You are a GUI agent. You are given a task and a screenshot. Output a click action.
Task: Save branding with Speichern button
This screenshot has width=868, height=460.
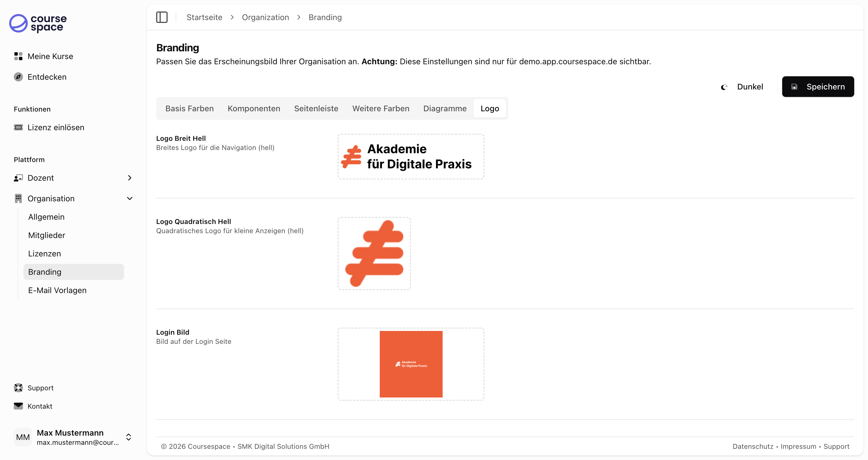click(x=818, y=87)
